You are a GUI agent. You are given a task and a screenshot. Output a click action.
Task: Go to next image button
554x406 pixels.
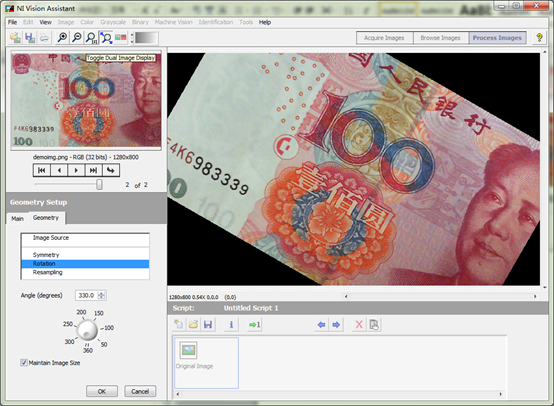coord(76,170)
